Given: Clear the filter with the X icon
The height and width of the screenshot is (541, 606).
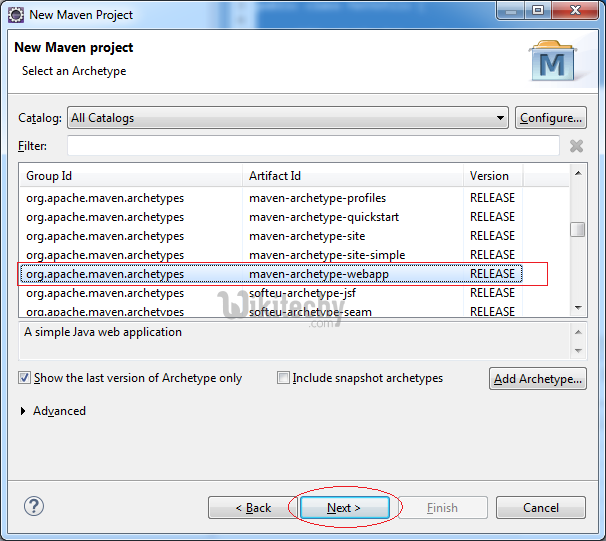Looking at the screenshot, I should [576, 146].
